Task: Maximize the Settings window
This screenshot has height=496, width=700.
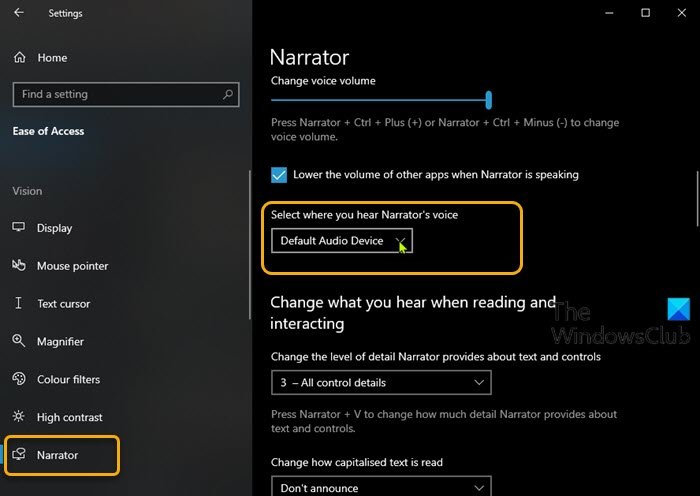Action: 646,13
